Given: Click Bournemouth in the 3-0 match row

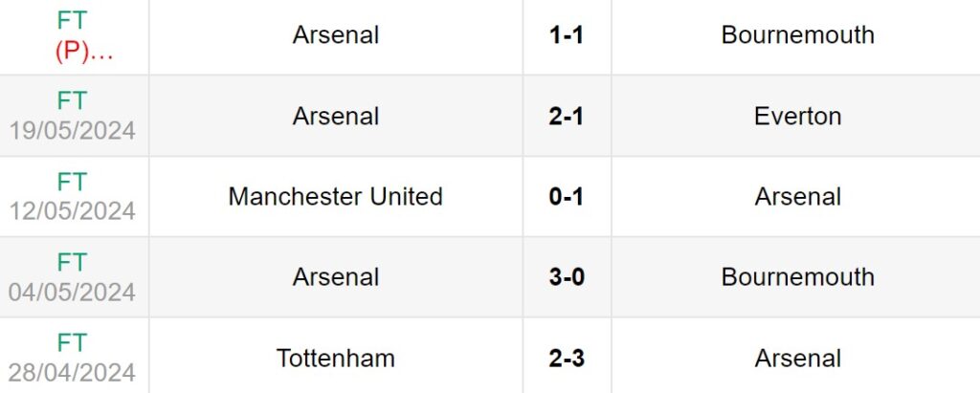Looking at the screenshot, I should (797, 277).
